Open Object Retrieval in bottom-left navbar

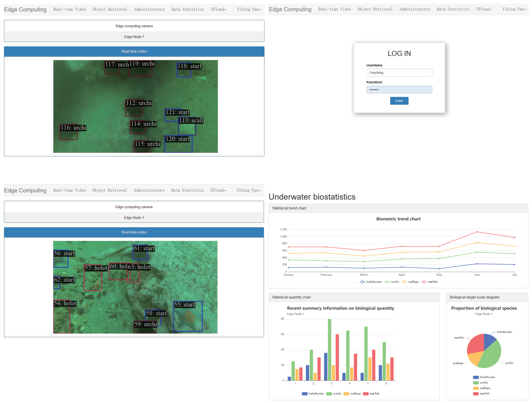point(110,190)
